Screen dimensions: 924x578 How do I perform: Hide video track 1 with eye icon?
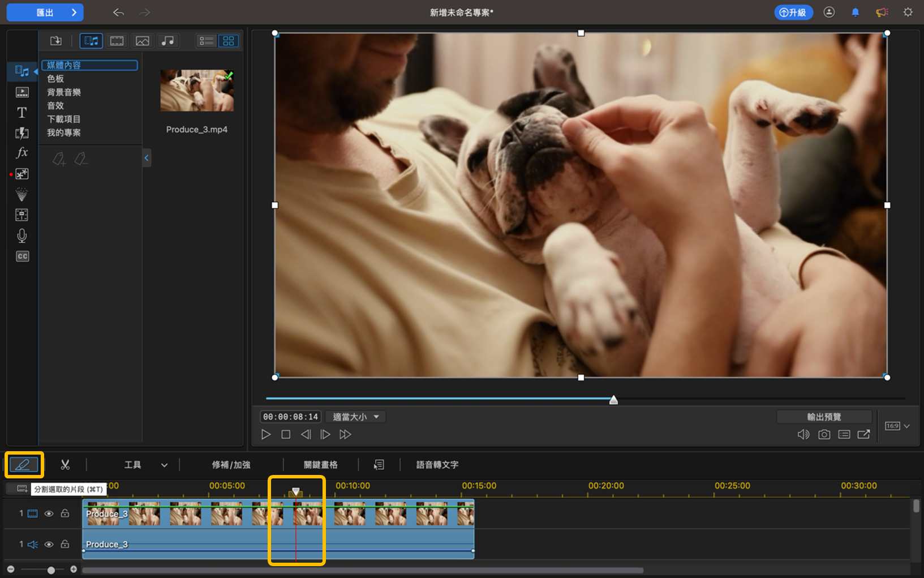pos(49,513)
